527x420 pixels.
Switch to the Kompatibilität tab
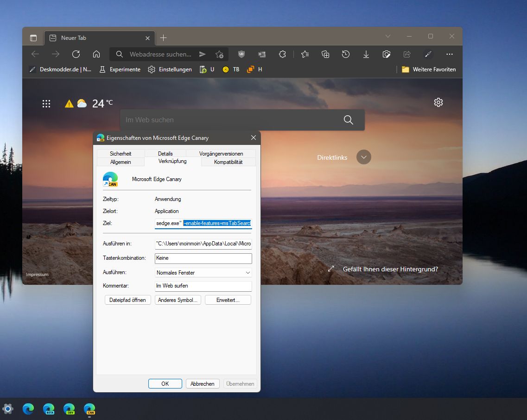228,162
